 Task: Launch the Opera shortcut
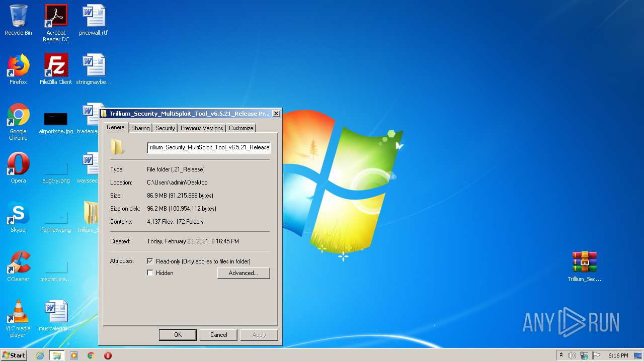pyautogui.click(x=18, y=168)
